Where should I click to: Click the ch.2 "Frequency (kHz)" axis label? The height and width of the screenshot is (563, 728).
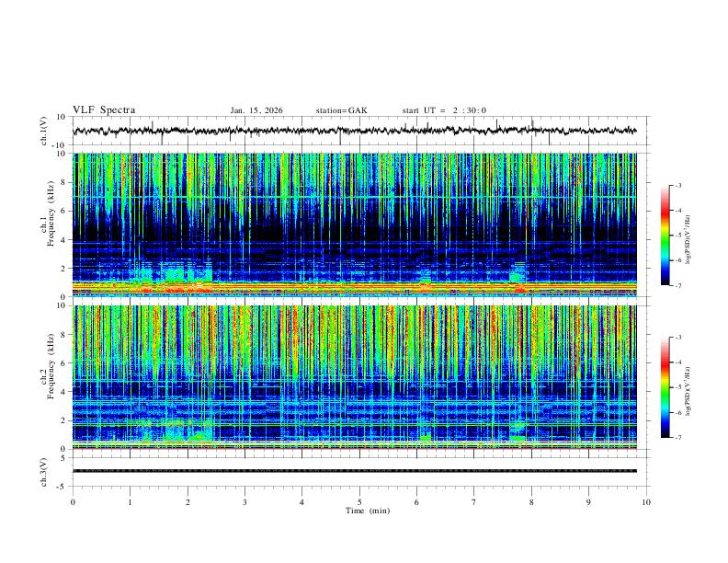coord(51,366)
